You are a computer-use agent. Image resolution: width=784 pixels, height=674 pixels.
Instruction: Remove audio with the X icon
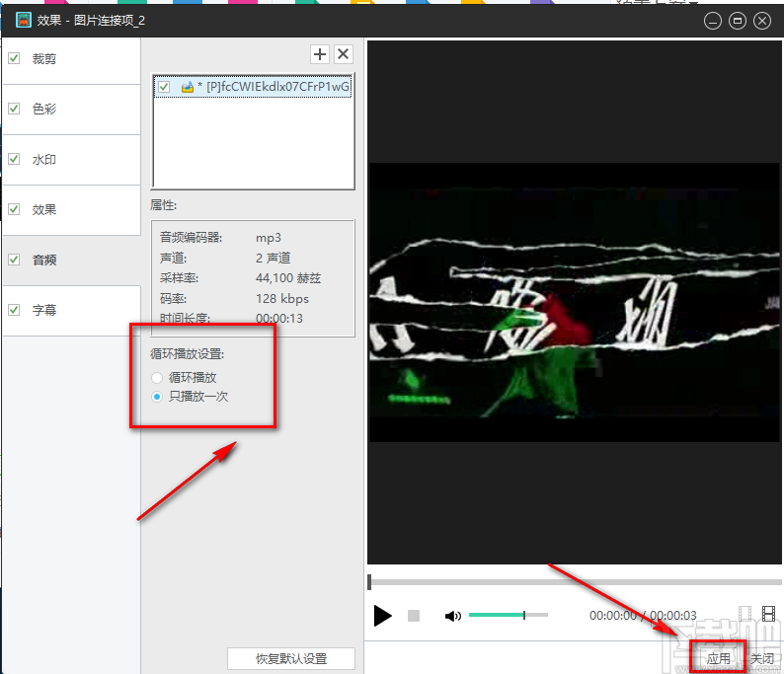pos(343,54)
